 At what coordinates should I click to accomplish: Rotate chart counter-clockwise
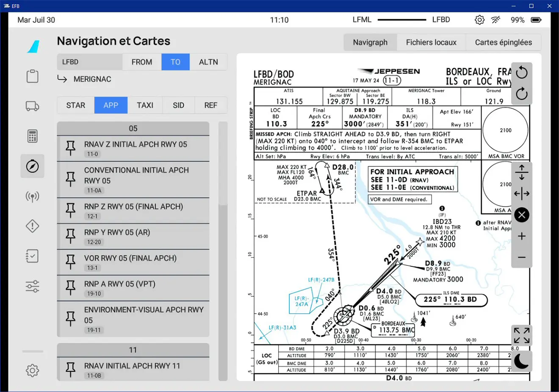tap(522, 73)
